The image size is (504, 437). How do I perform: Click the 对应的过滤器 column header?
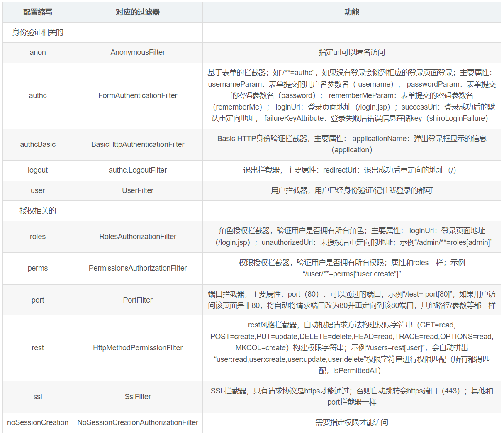138,12
